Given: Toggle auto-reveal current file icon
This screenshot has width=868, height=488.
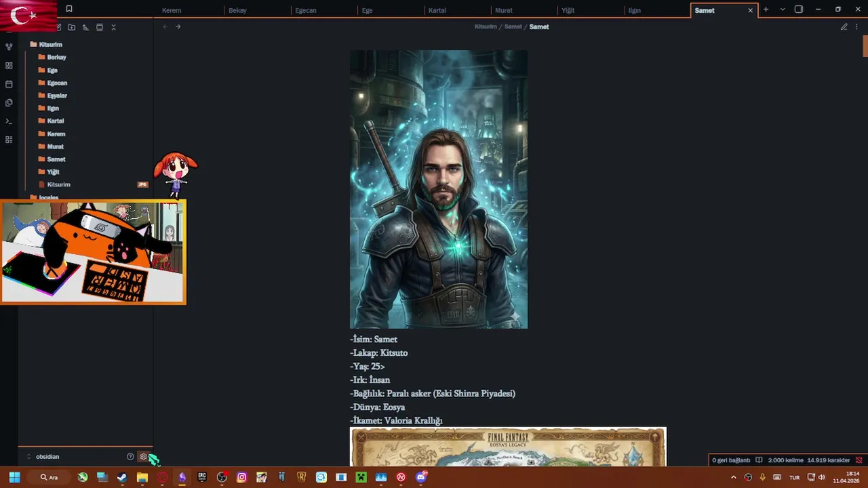Looking at the screenshot, I should tap(100, 27).
